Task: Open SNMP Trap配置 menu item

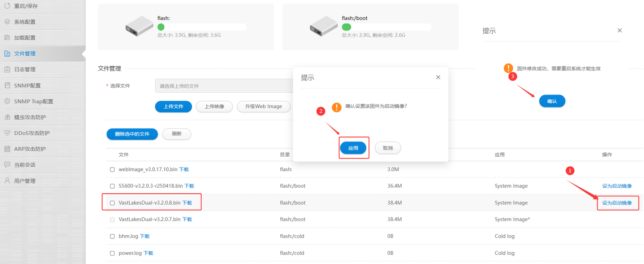Action: [33, 101]
